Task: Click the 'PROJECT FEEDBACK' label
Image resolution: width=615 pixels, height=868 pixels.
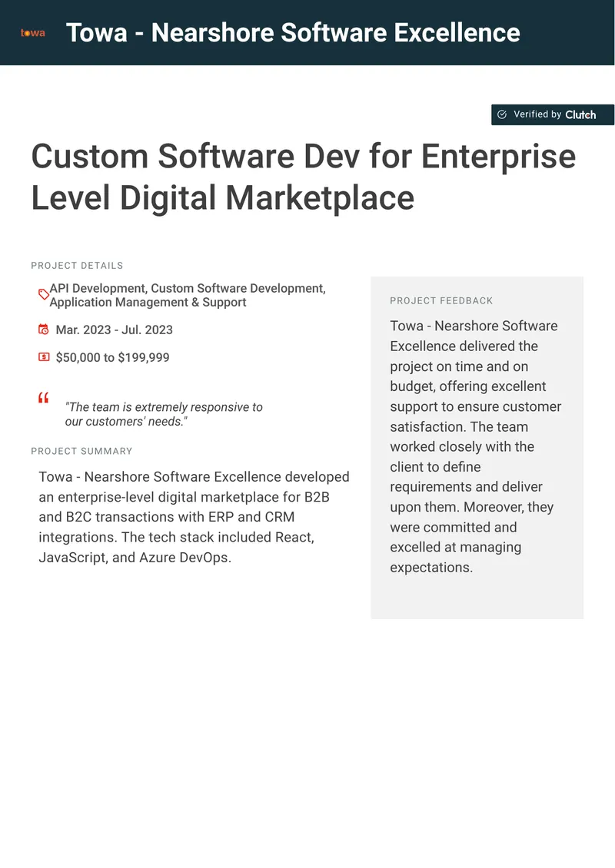Action: pyautogui.click(x=441, y=300)
